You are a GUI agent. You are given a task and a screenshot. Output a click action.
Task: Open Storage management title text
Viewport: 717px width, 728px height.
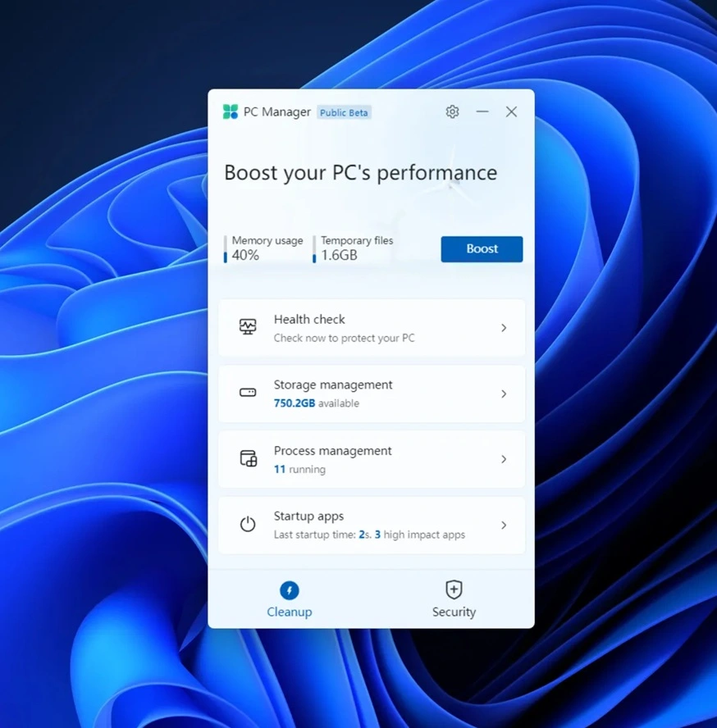pos(333,384)
